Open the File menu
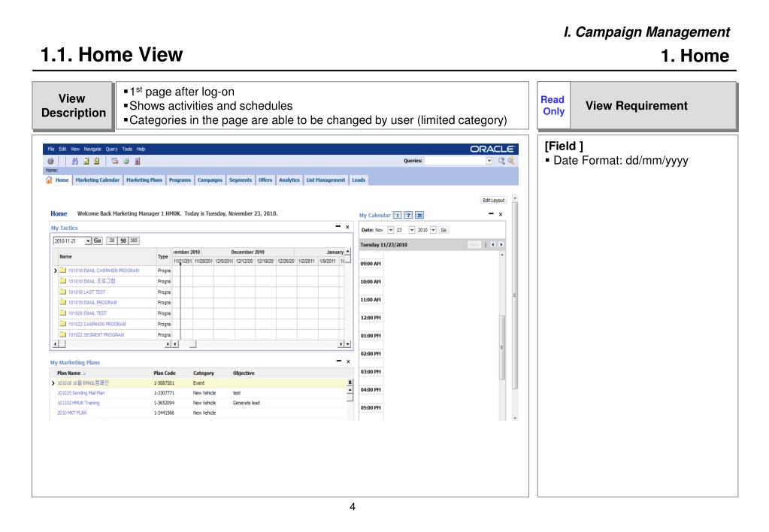 click(51, 149)
